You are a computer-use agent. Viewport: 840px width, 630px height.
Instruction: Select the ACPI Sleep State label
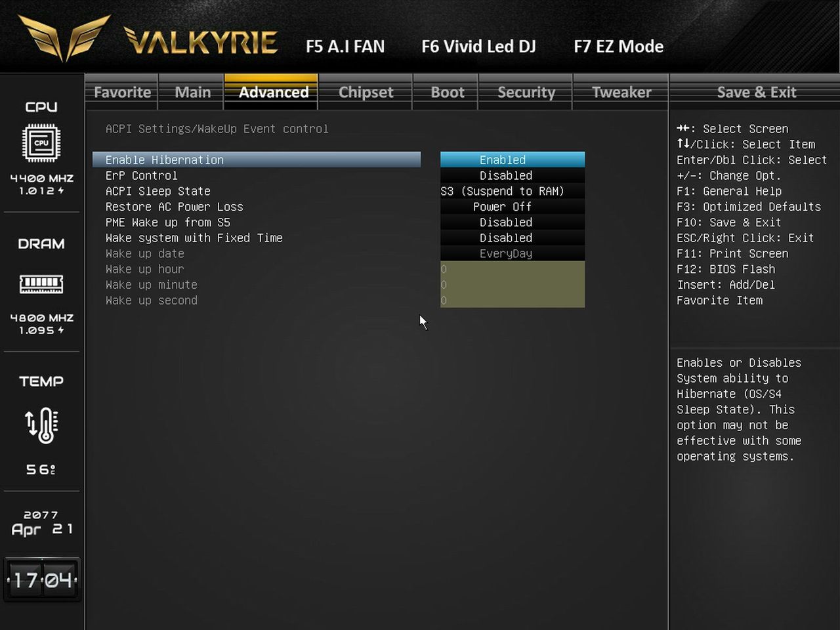(157, 191)
